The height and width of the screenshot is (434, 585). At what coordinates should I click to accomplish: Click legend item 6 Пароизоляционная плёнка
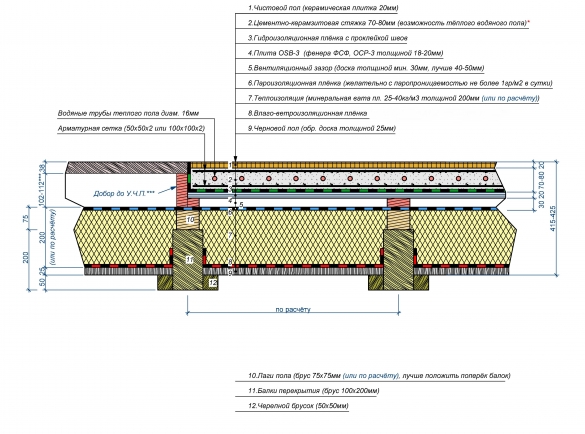tap(400, 83)
